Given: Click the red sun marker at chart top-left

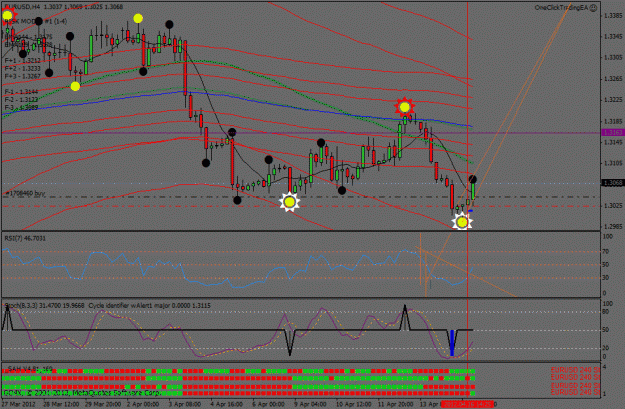Looking at the screenshot, I should coord(7,16).
